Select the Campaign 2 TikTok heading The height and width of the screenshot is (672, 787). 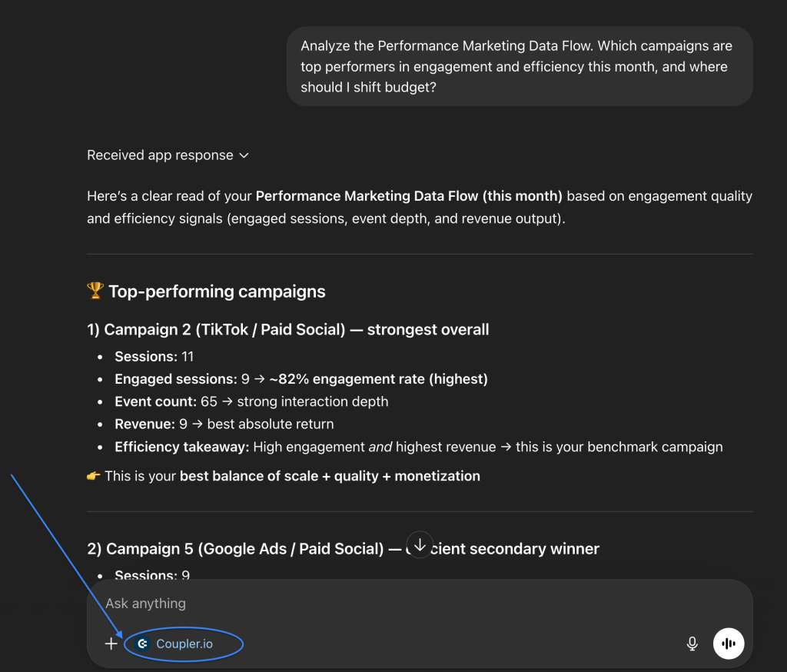coord(288,330)
